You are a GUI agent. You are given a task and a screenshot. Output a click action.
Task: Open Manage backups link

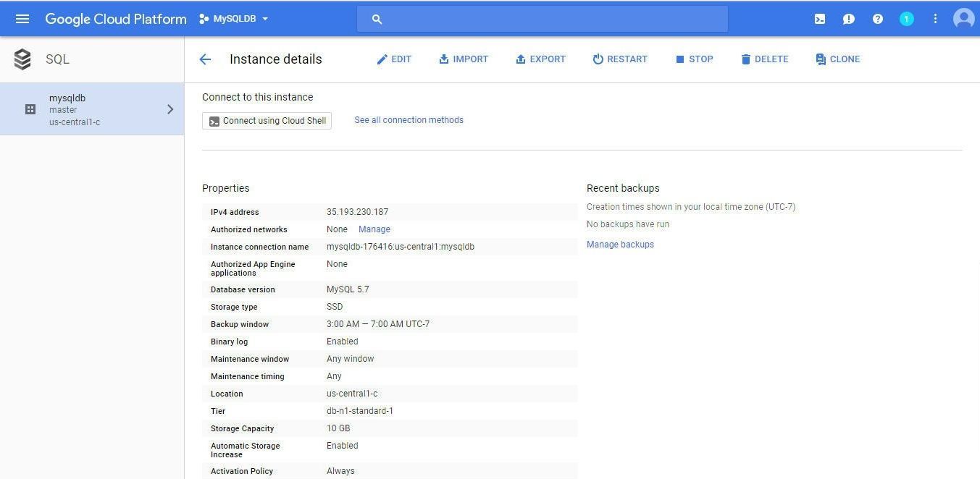click(620, 245)
